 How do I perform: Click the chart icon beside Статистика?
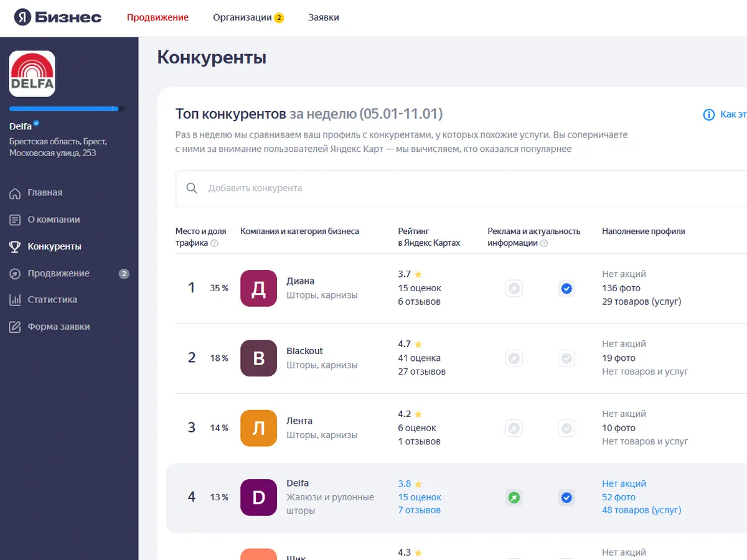[15, 300]
